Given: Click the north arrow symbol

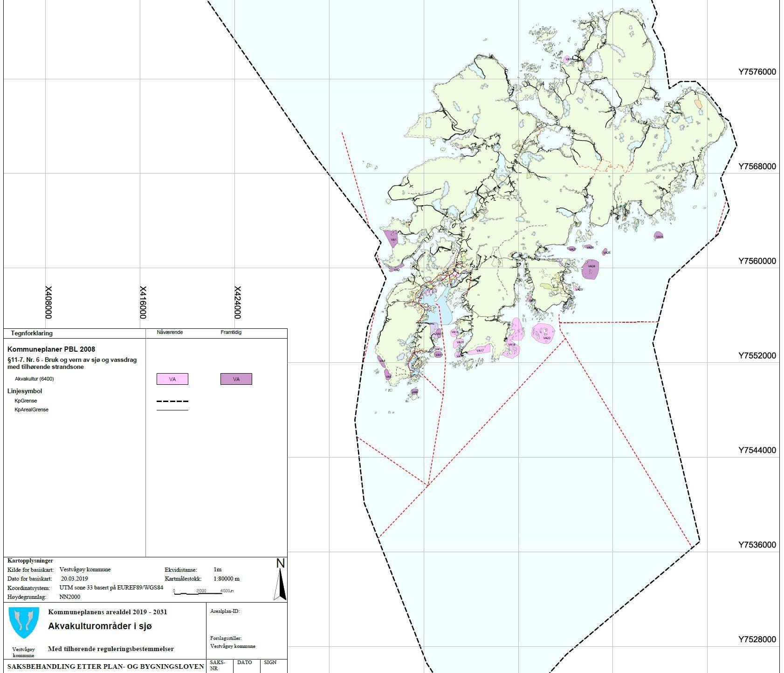Looking at the screenshot, I should point(280,580).
